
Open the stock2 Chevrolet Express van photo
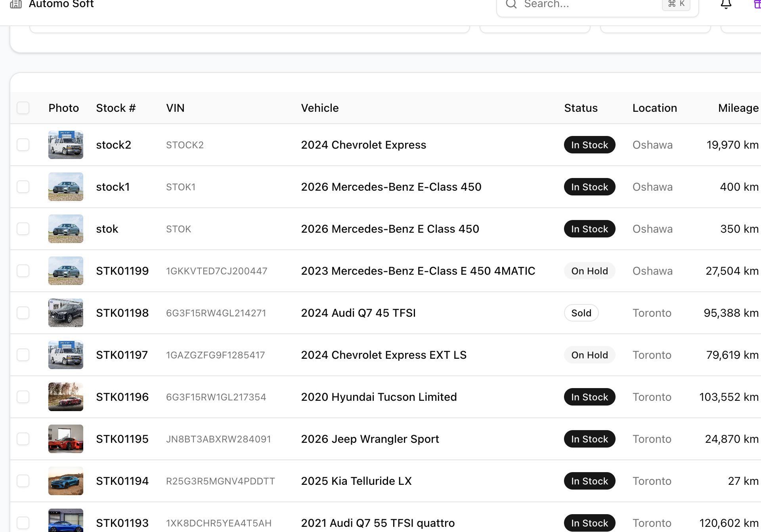point(66,145)
